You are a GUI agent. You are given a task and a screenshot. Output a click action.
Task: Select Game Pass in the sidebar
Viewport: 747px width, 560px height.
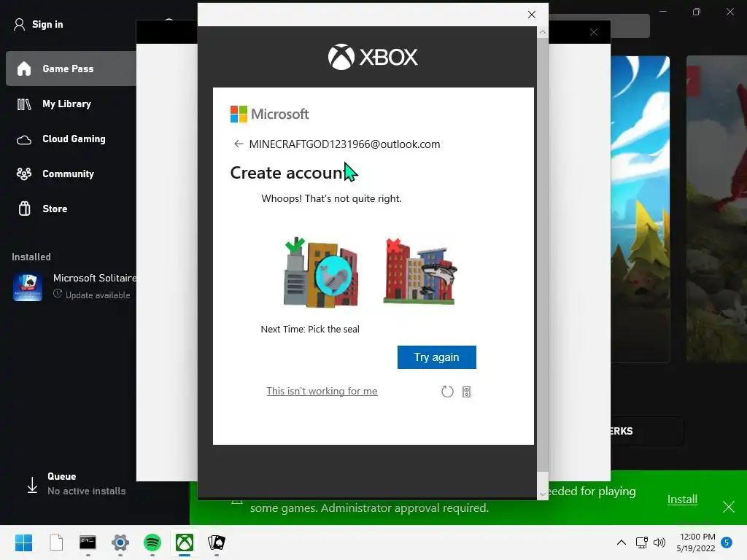71,69
